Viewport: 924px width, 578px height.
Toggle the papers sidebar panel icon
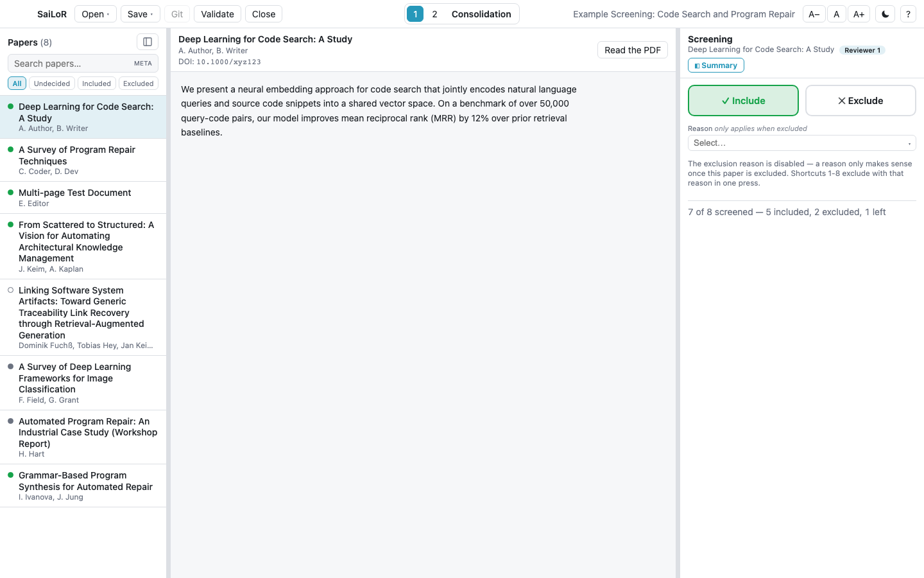click(148, 42)
